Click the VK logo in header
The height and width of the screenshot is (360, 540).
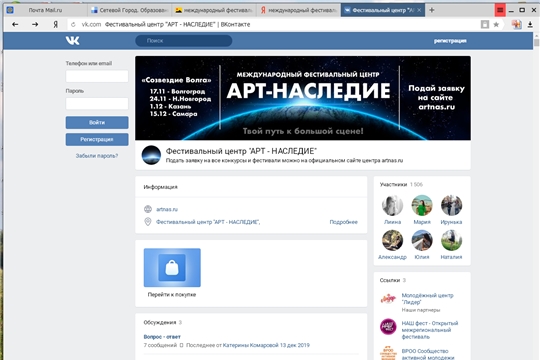point(72,41)
